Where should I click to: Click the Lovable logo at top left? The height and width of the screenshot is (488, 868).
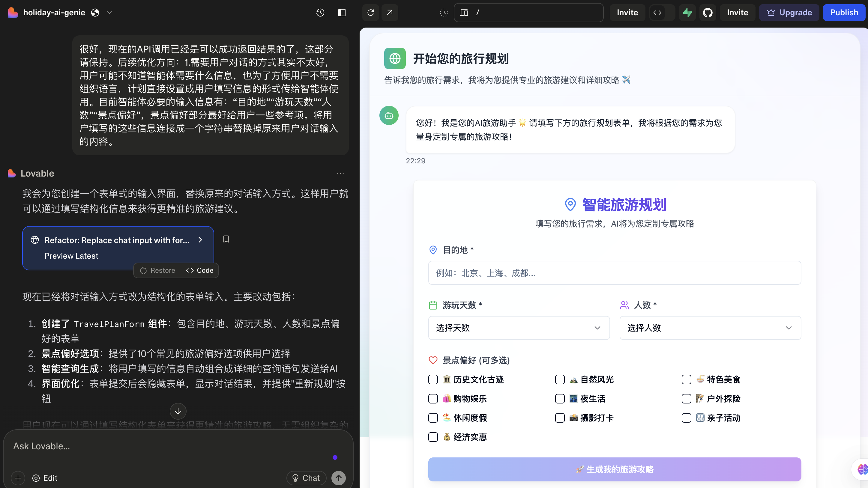click(13, 13)
